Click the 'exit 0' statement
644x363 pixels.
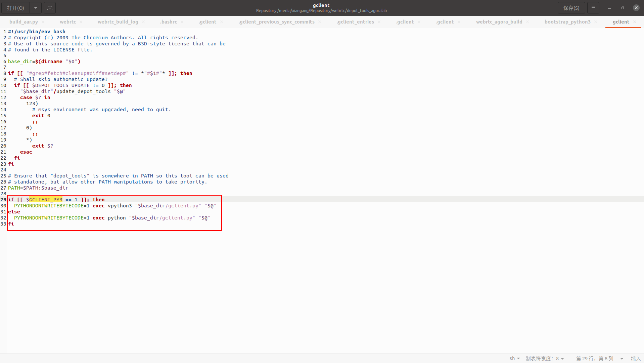pos(41,116)
